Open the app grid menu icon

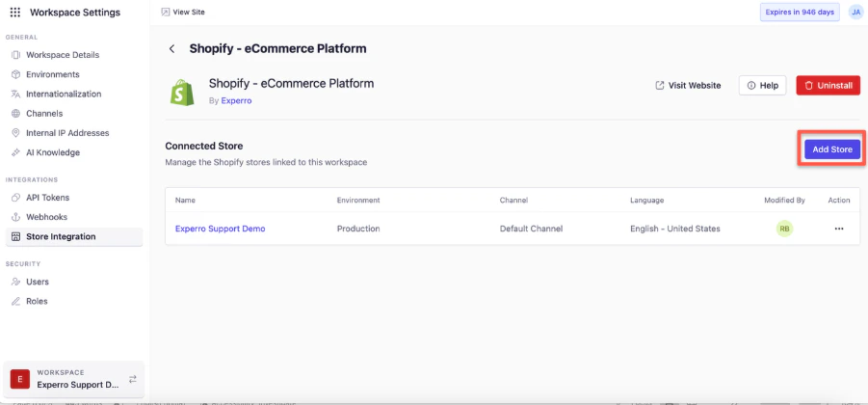[14, 13]
